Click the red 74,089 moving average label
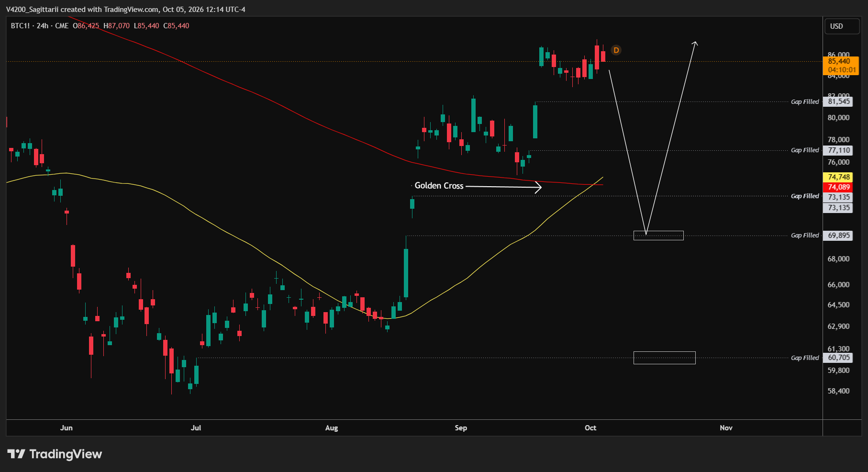Viewport: 868px width, 472px height. coord(839,187)
